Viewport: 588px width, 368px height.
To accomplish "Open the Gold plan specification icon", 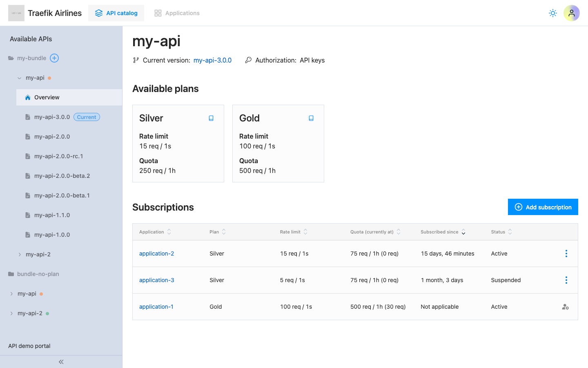I will 311,118.
